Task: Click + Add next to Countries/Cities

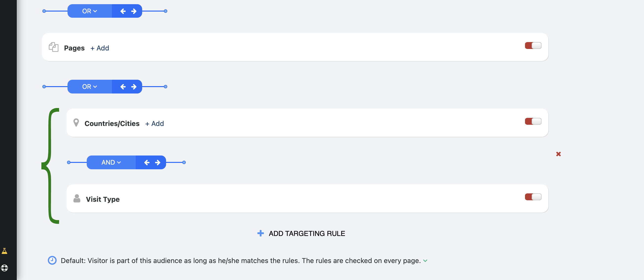Action: 154,124
